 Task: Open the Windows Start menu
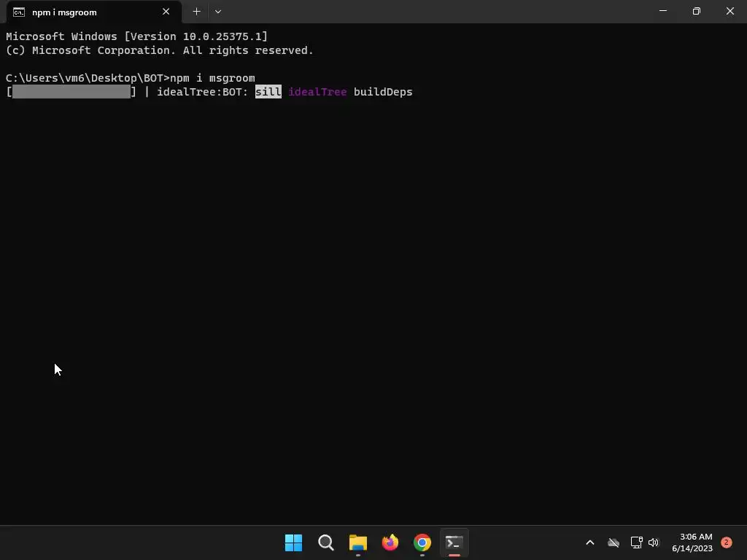[293, 542]
